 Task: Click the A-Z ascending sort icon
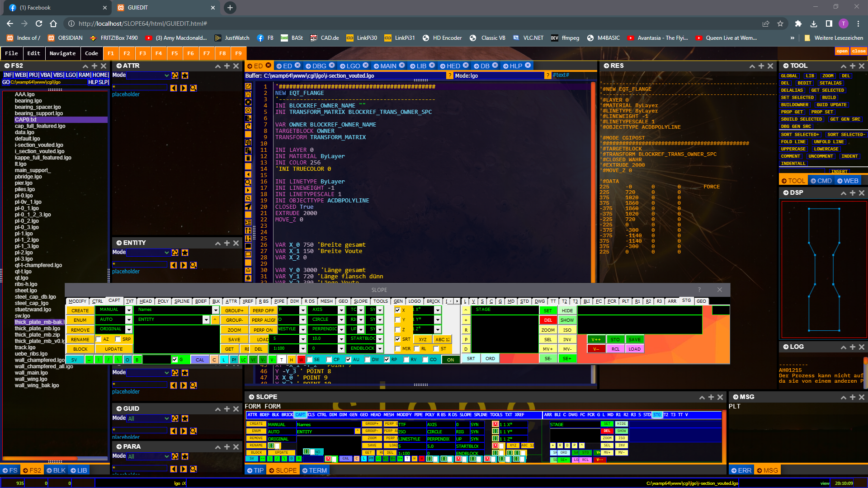(248, 231)
